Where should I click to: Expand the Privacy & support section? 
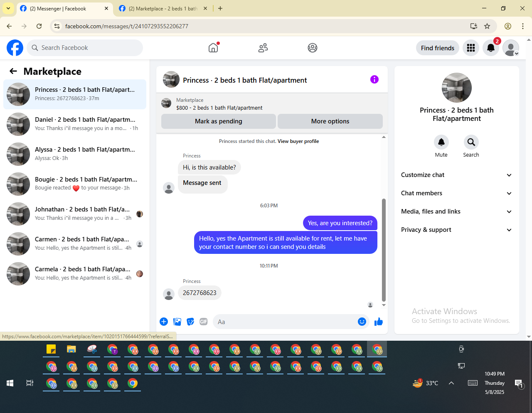click(457, 230)
